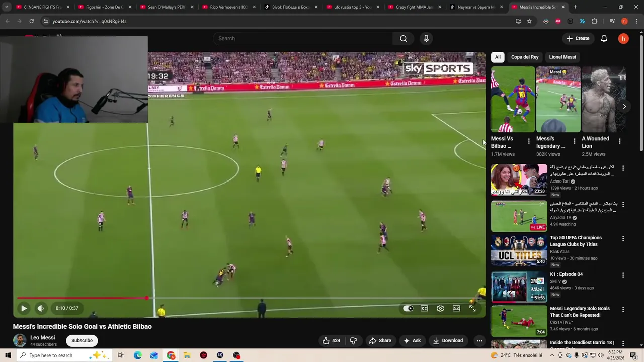Open the YouTube account avatar menu
The image size is (644, 362).
click(623, 38)
